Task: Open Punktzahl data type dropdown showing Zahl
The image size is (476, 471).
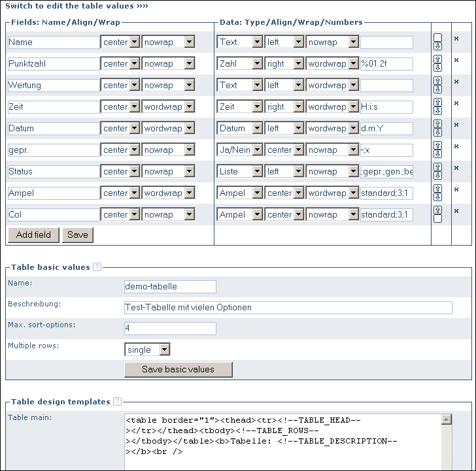Action: point(240,63)
